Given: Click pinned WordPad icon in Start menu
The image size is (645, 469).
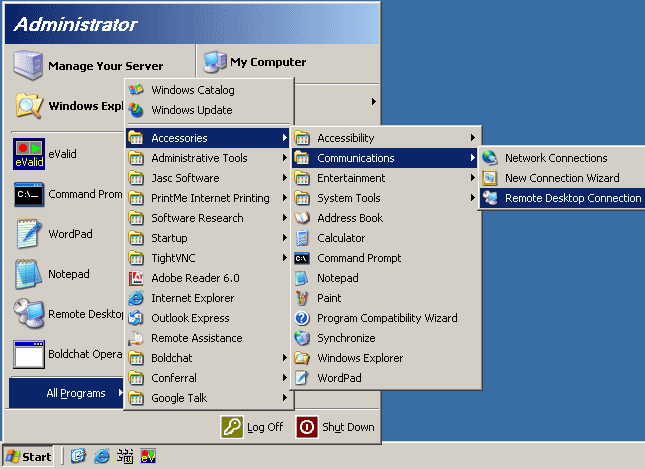Looking at the screenshot, I should (x=29, y=234).
